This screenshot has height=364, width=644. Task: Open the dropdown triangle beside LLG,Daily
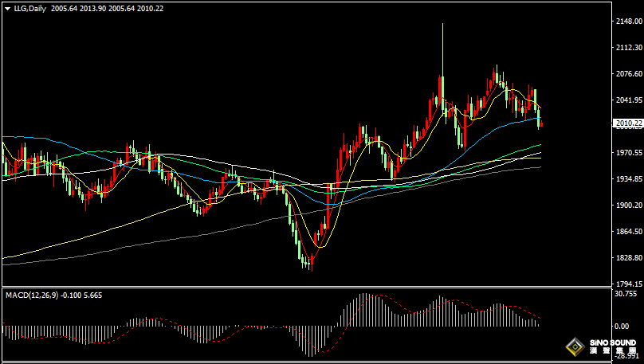click(x=7, y=8)
